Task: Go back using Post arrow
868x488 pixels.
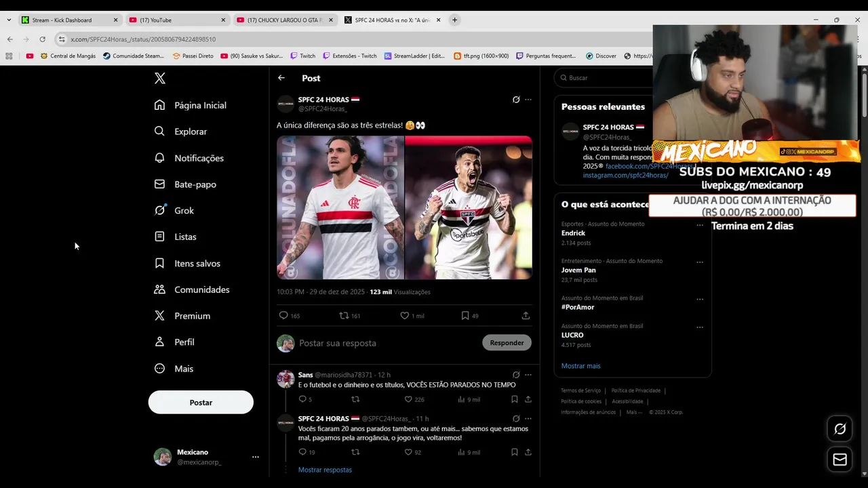Action: [281, 78]
